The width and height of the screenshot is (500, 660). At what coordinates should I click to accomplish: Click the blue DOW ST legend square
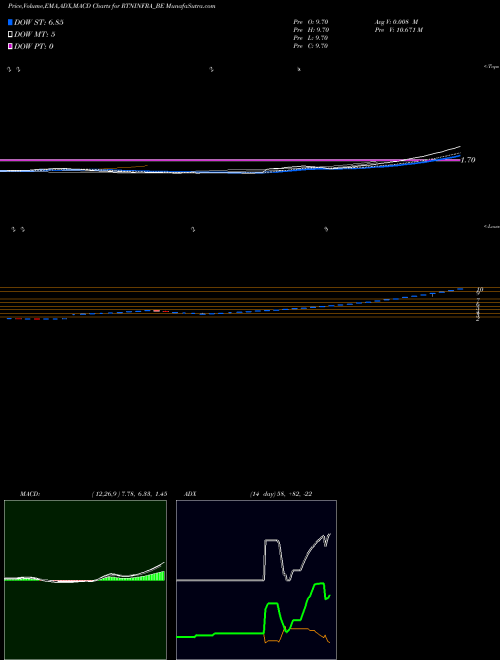(11, 22)
